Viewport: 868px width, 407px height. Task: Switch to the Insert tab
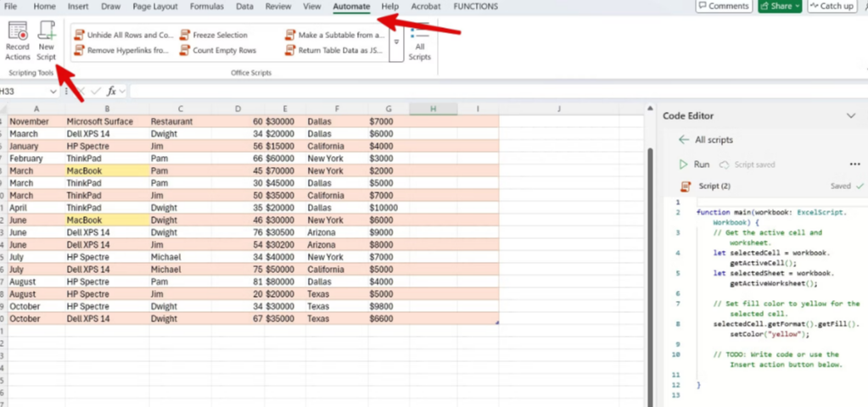(78, 7)
